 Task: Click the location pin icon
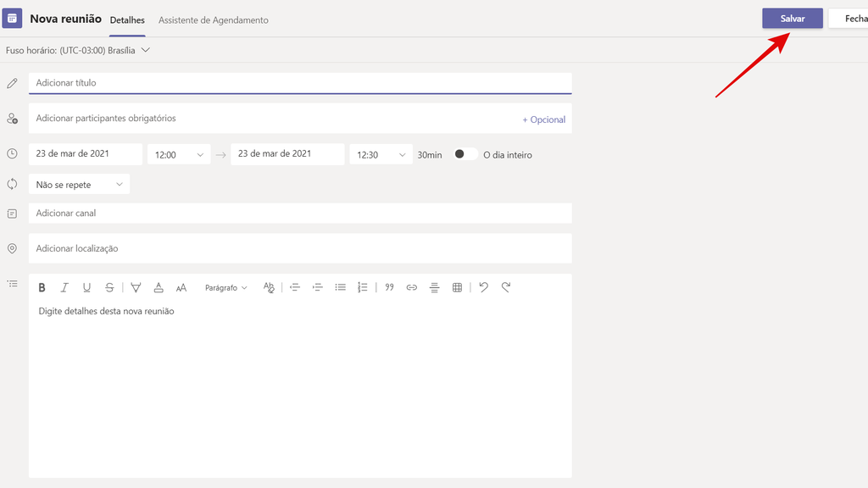pyautogui.click(x=12, y=248)
